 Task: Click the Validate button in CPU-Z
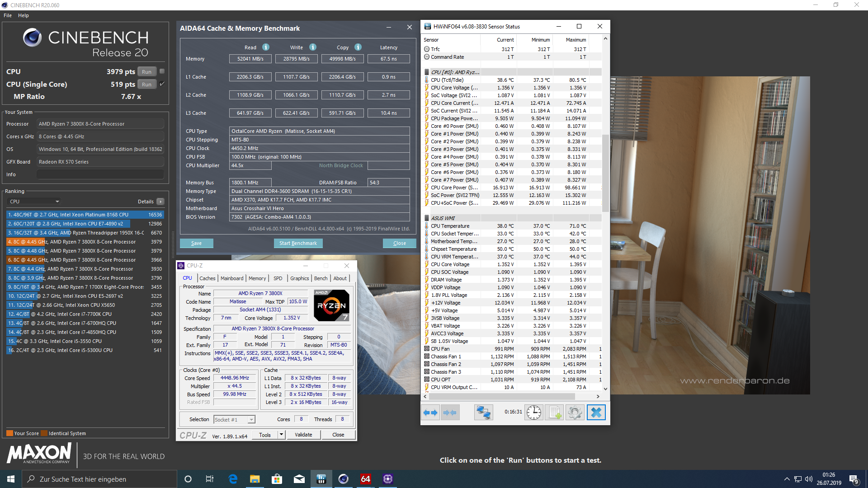(x=303, y=435)
